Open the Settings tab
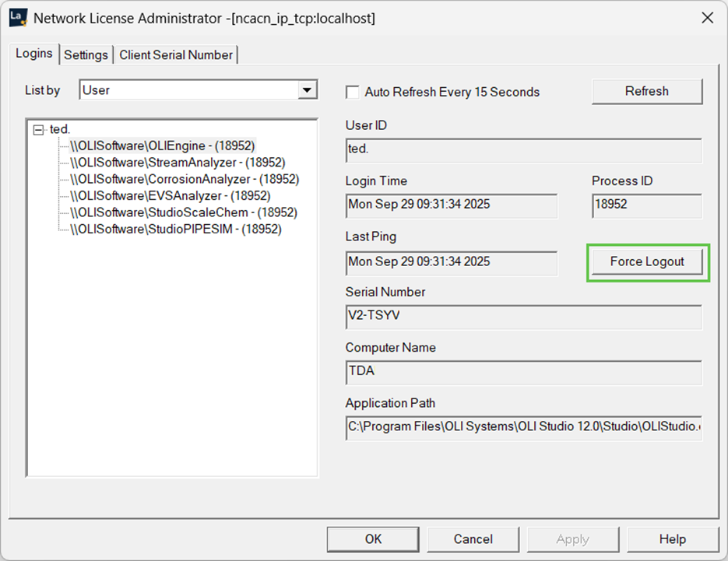Screen dimensions: 728x561 pyautogui.click(x=86, y=54)
